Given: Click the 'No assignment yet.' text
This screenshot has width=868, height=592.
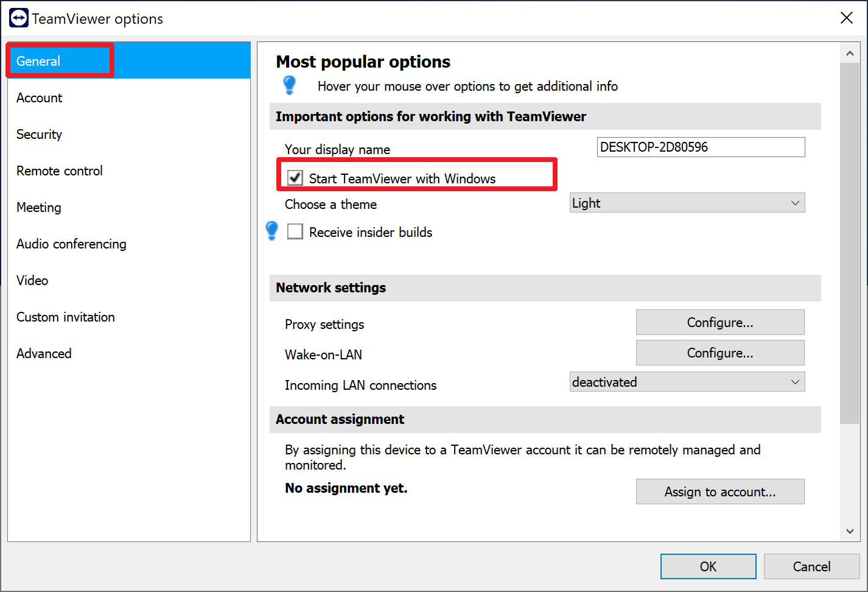Looking at the screenshot, I should tap(346, 488).
